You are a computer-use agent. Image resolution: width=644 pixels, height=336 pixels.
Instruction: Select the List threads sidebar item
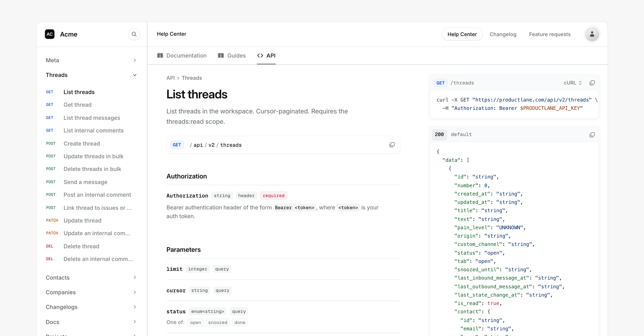coord(91,92)
